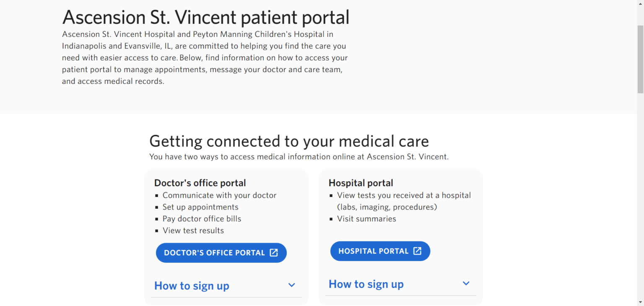Click the "Communicate with your doctor" bullet
The width and height of the screenshot is (644, 306).
[219, 195]
